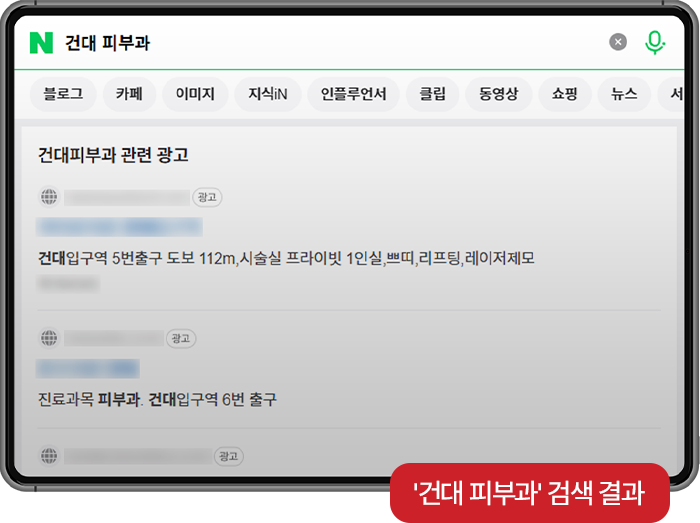The width and height of the screenshot is (700, 523).
Task: Click blurred advertiser URL of first ad
Action: pos(127,197)
